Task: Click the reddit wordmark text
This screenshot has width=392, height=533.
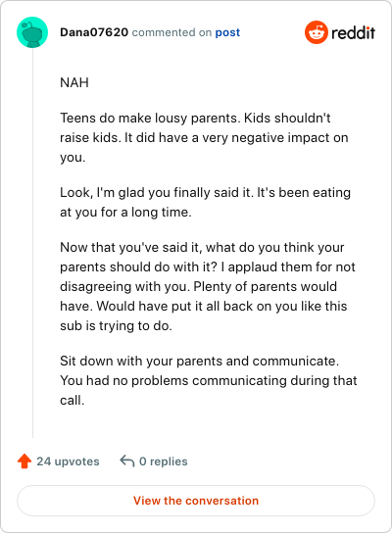Action: (x=353, y=32)
